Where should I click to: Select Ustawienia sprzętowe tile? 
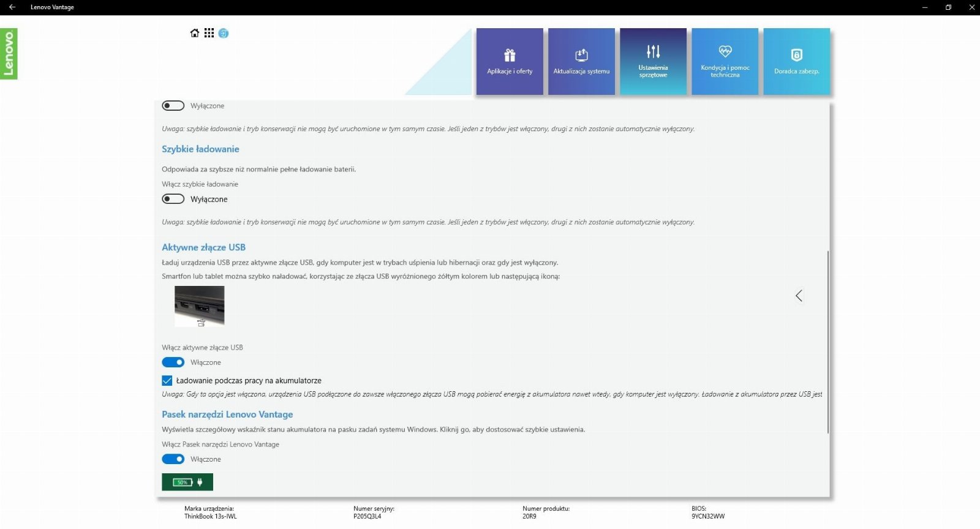tap(653, 61)
